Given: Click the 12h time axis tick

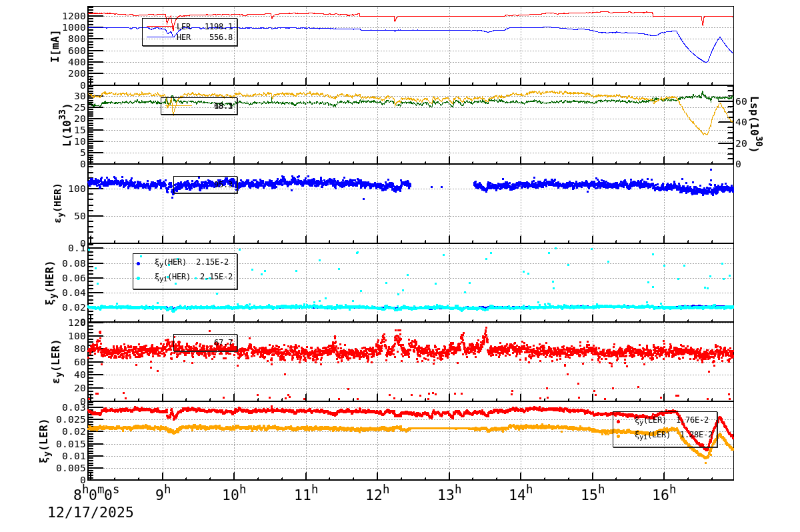Looking at the screenshot, I should click(x=377, y=494).
